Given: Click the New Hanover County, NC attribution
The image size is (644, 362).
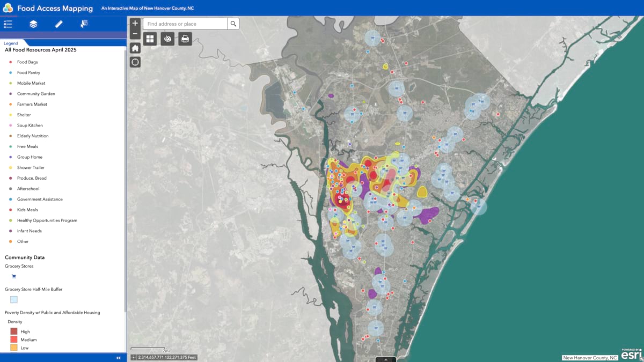Looking at the screenshot, I should coord(590,358).
